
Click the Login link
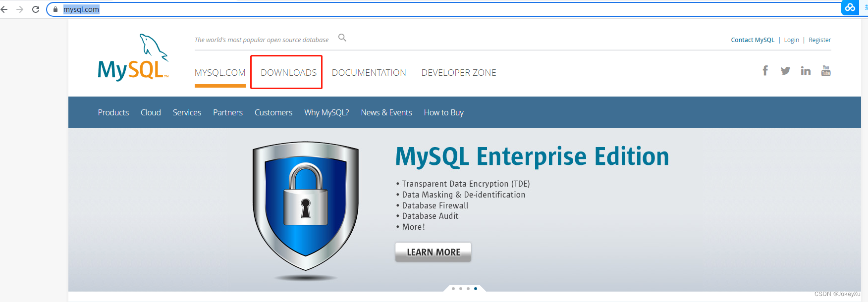791,40
